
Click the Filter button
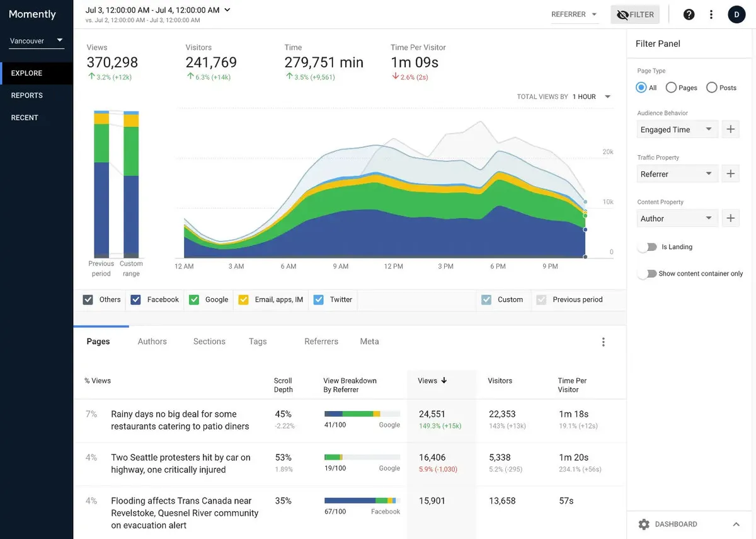click(x=635, y=14)
